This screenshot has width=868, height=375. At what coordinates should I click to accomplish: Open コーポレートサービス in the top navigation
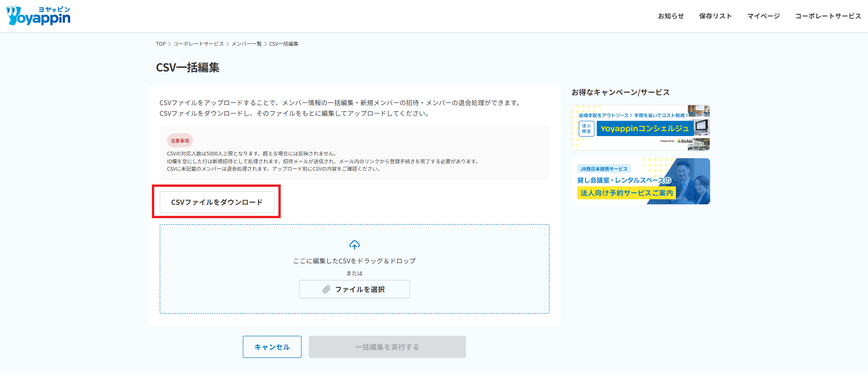828,16
